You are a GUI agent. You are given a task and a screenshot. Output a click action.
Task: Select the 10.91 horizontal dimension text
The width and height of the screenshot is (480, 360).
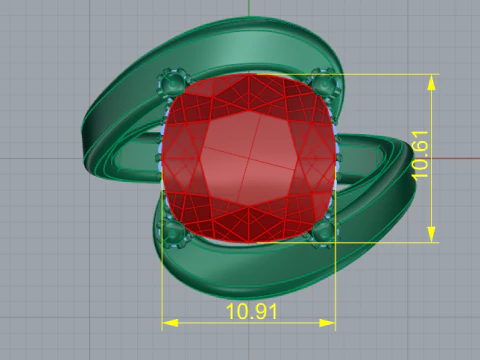click(251, 311)
